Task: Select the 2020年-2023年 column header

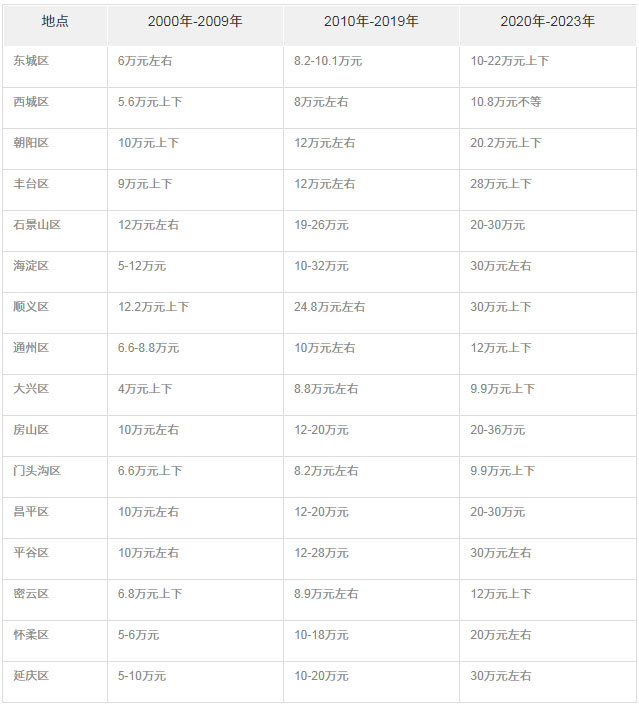Action: [547, 21]
